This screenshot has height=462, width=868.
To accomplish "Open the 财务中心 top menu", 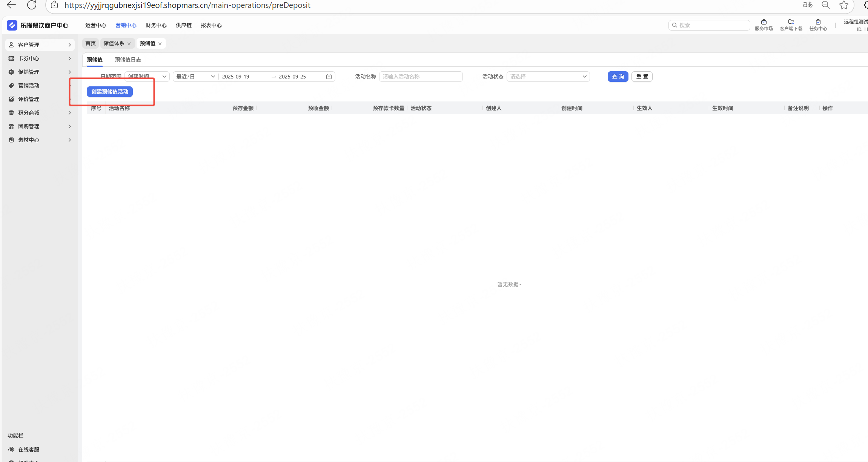I will click(x=156, y=25).
